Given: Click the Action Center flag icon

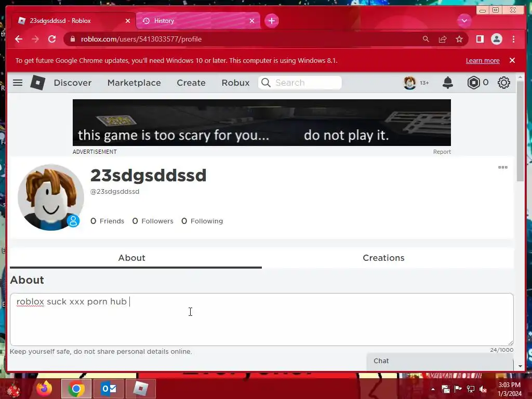Looking at the screenshot, I should [458, 389].
